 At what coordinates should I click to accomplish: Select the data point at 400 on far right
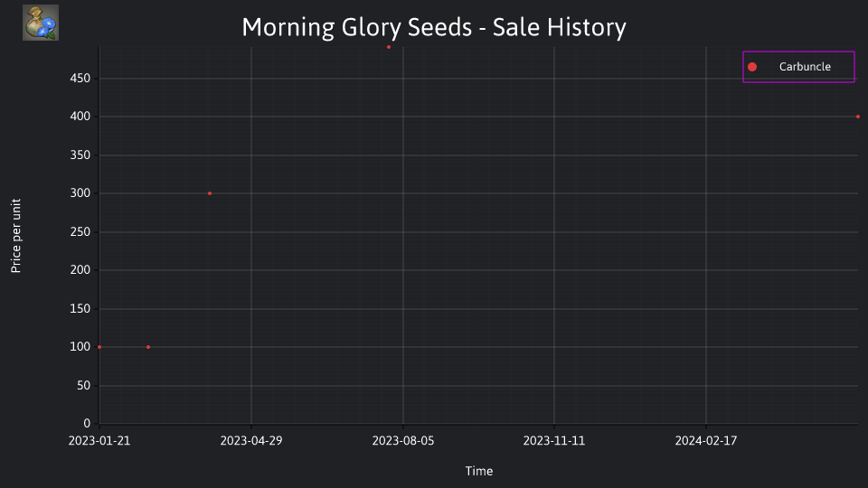tap(857, 117)
